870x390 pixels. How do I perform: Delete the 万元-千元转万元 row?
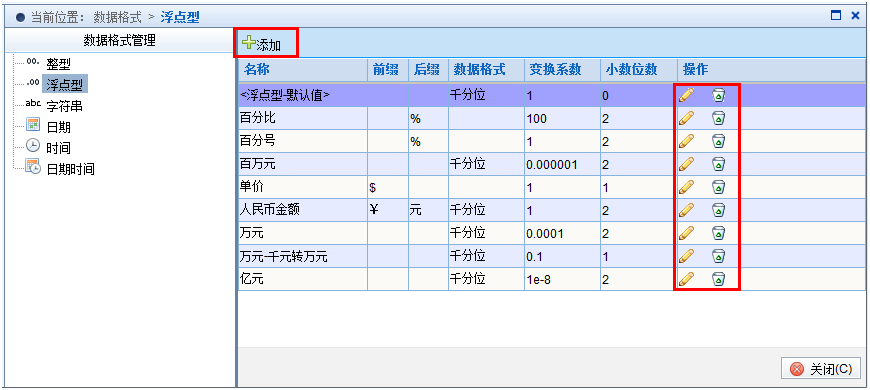719,256
